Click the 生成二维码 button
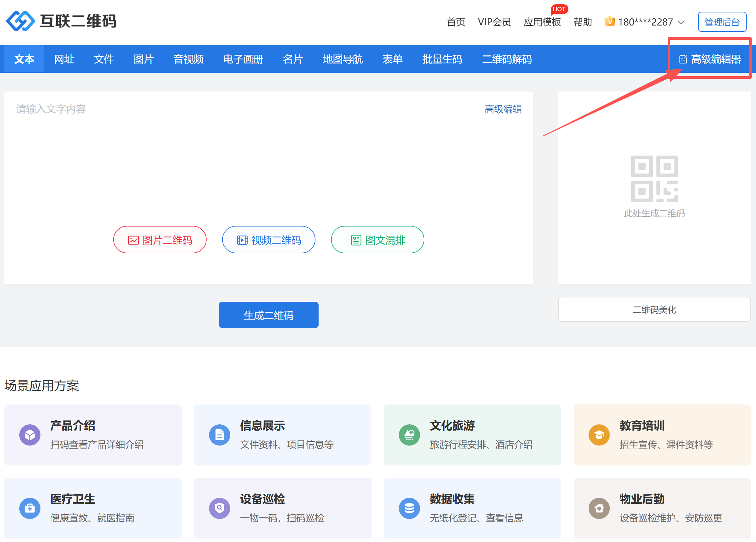Viewport: 756px width, 542px height. pyautogui.click(x=269, y=315)
